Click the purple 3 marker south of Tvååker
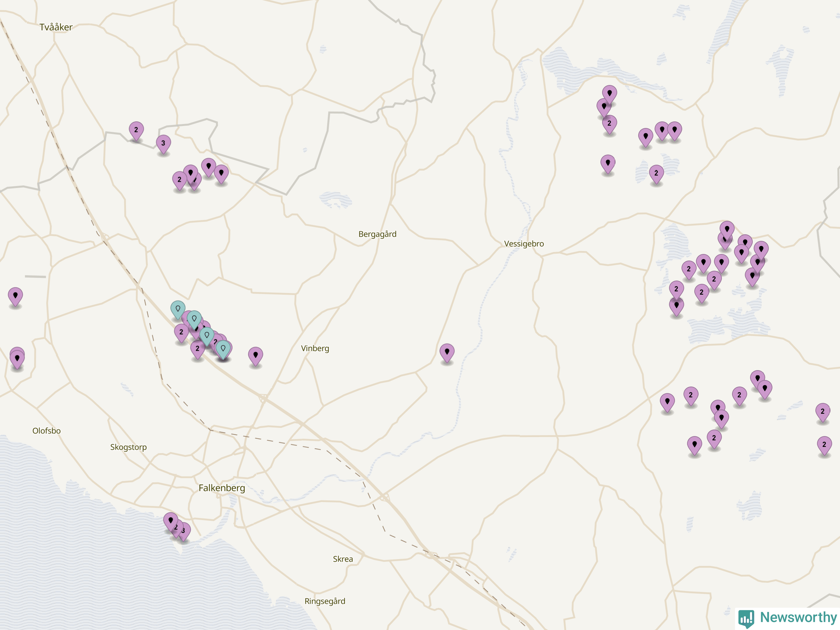840x630 pixels. pos(163,145)
